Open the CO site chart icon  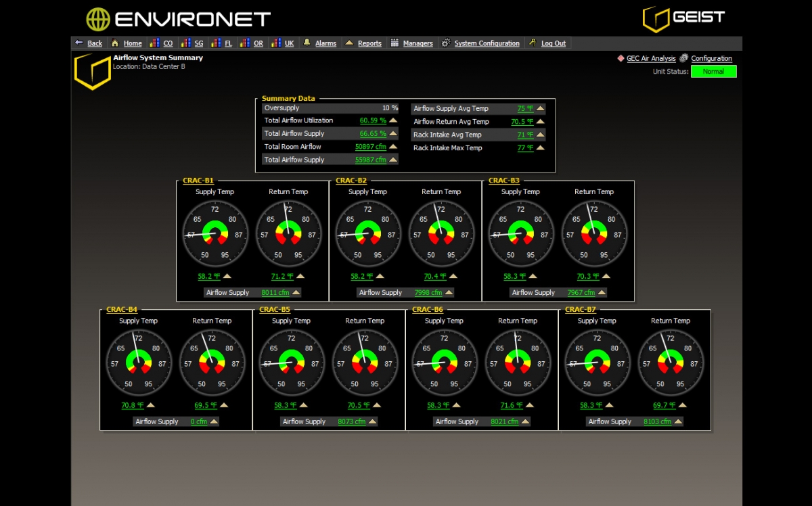[154, 43]
